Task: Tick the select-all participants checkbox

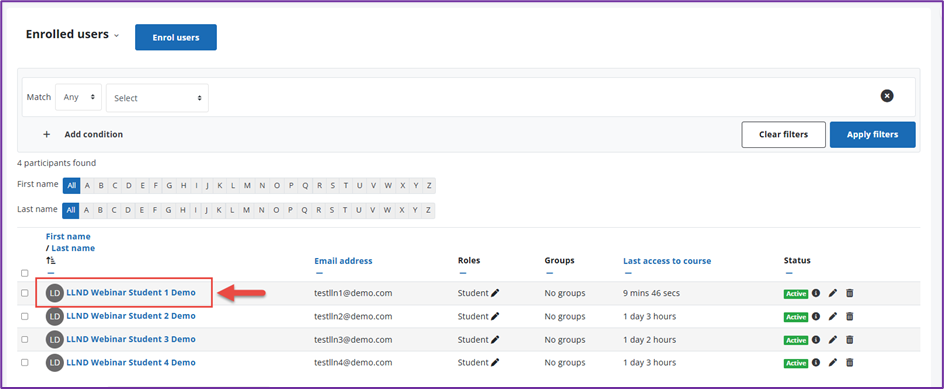Action: 25,273
